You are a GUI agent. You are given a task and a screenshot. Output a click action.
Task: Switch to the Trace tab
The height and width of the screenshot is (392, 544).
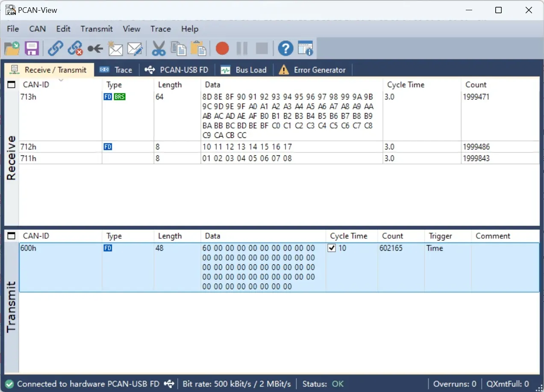(116, 70)
